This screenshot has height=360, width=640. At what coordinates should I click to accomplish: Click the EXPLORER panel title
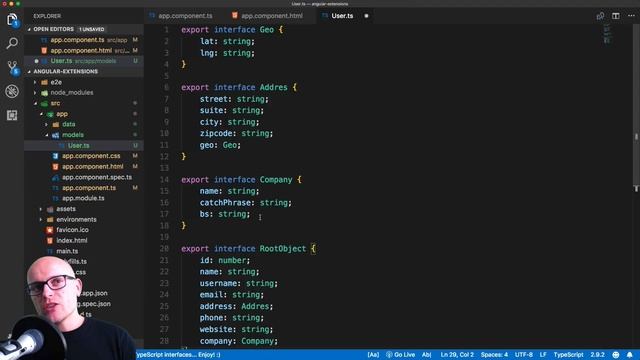tap(47, 16)
